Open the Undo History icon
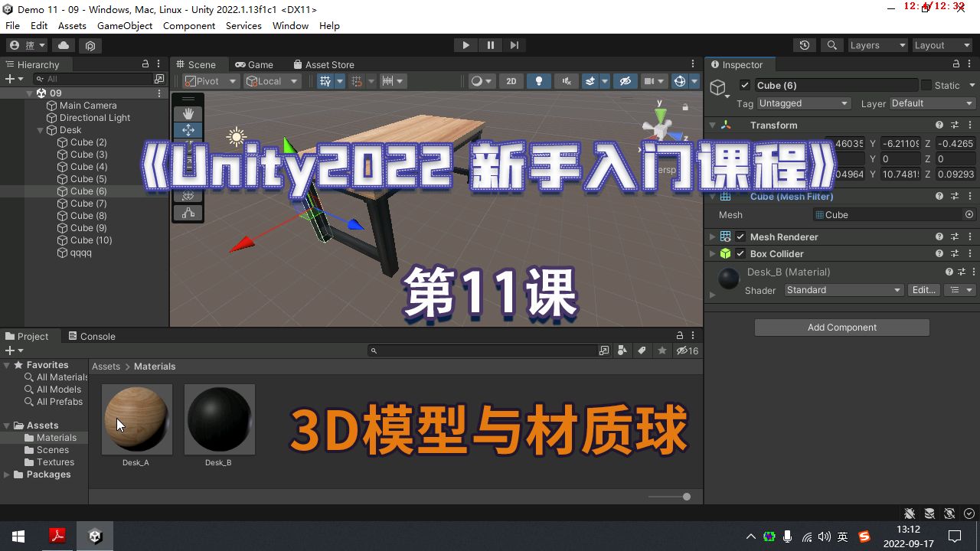This screenshot has height=551, width=980. pos(804,45)
